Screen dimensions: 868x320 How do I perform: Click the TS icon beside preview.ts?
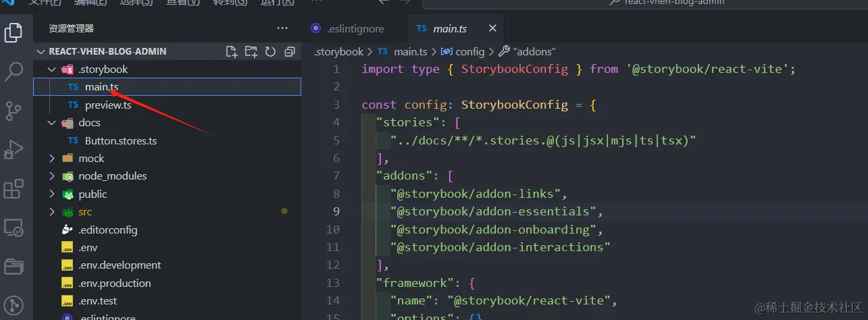click(73, 105)
